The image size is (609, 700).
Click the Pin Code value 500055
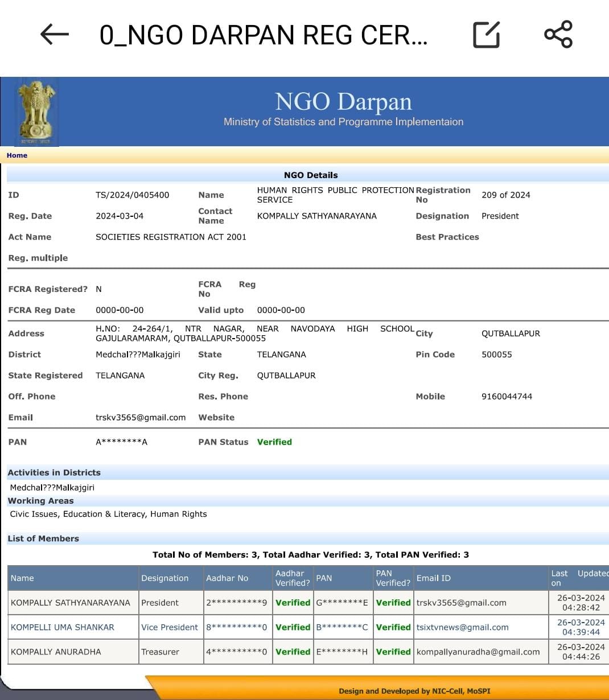pos(496,355)
